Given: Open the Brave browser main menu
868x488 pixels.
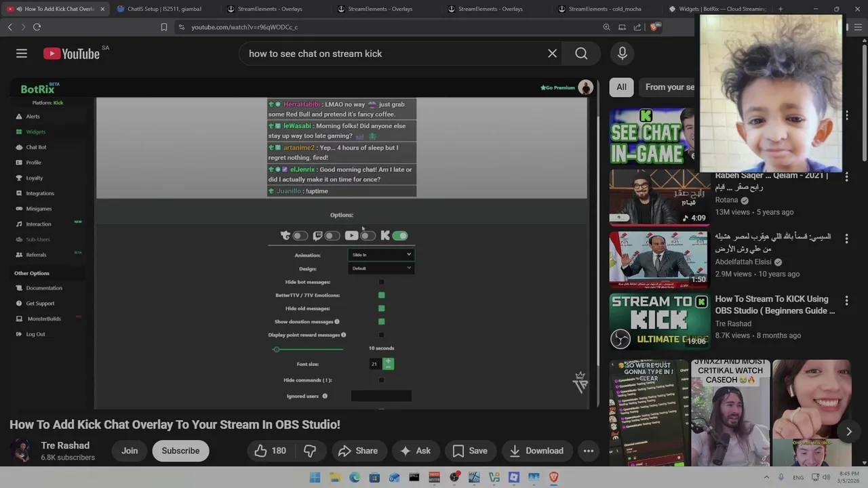Looking at the screenshot, I should pyautogui.click(x=856, y=27).
